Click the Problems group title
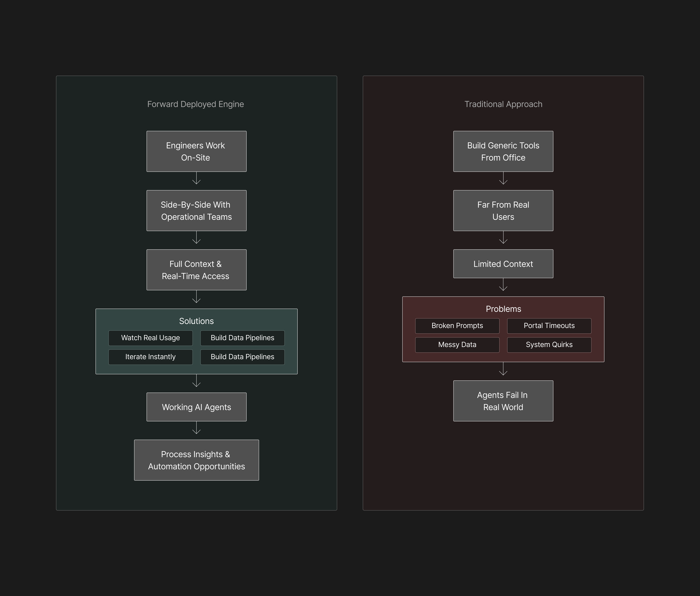This screenshot has width=700, height=596. click(x=503, y=309)
